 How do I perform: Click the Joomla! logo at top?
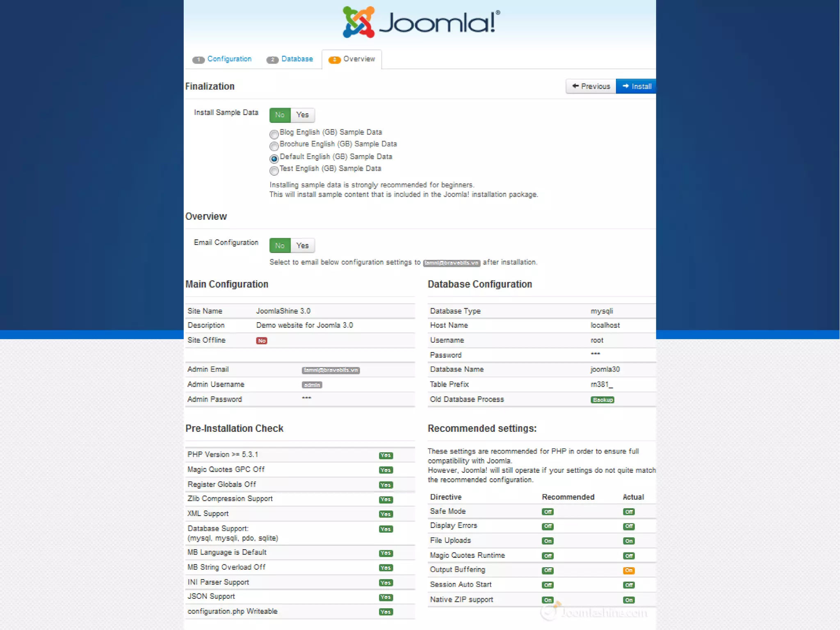click(x=421, y=22)
